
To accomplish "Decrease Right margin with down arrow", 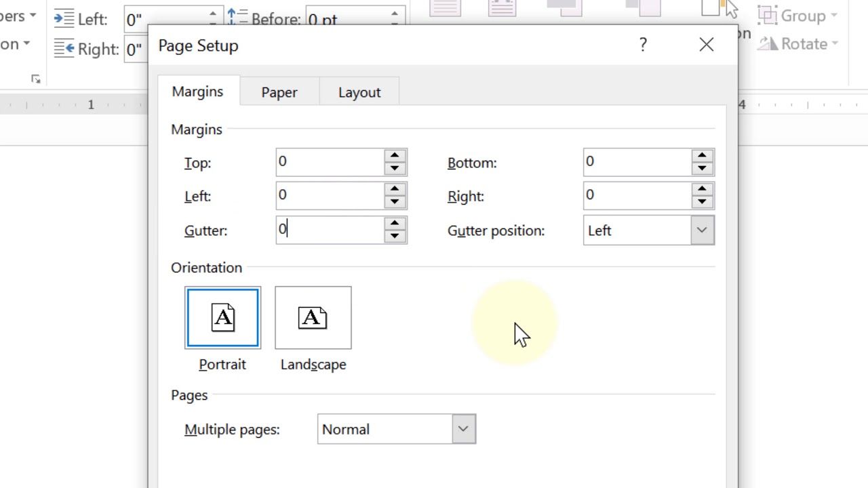I will pyautogui.click(x=702, y=202).
